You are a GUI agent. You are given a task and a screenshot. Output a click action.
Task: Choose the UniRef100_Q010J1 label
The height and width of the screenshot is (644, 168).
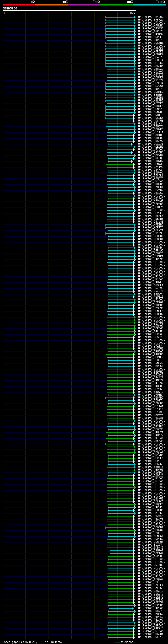[x=151, y=144]
